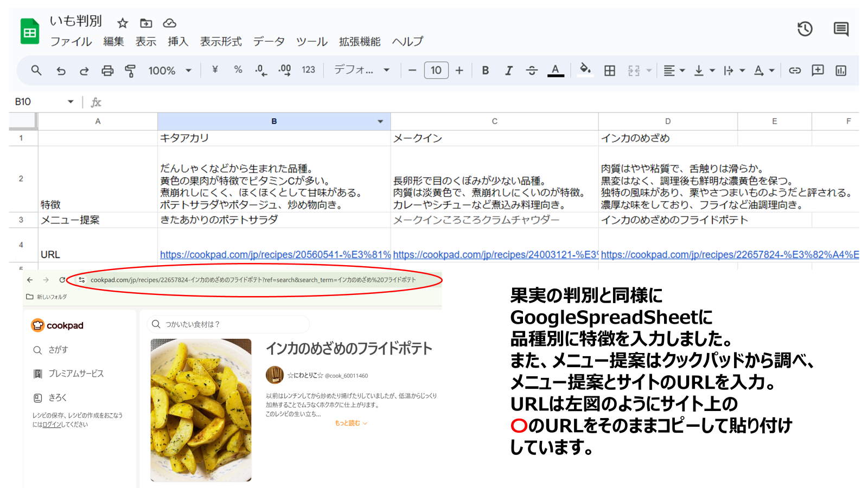Open the 表示 menu
This screenshot has height=488, width=868.
point(146,42)
